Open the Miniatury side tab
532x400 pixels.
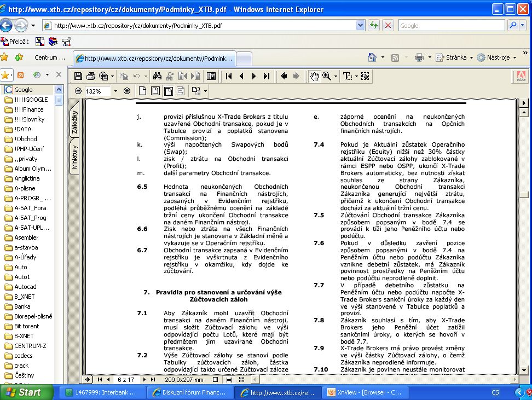(x=74, y=157)
